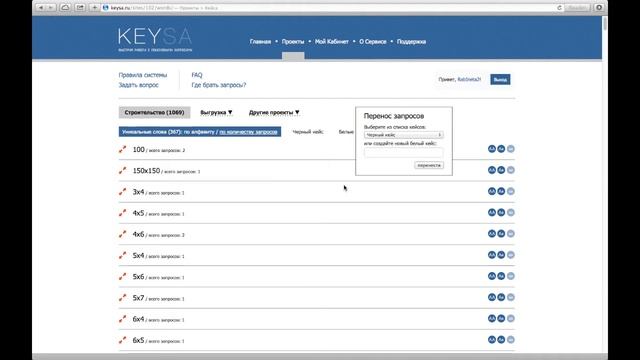The width and height of the screenshot is (640, 360).
Task: Click the dark AA circle icon in row 6x5
Action: pos(492,340)
